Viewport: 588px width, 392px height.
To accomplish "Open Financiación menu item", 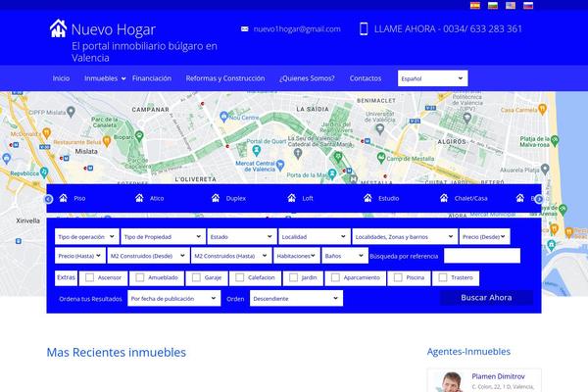I will (152, 78).
